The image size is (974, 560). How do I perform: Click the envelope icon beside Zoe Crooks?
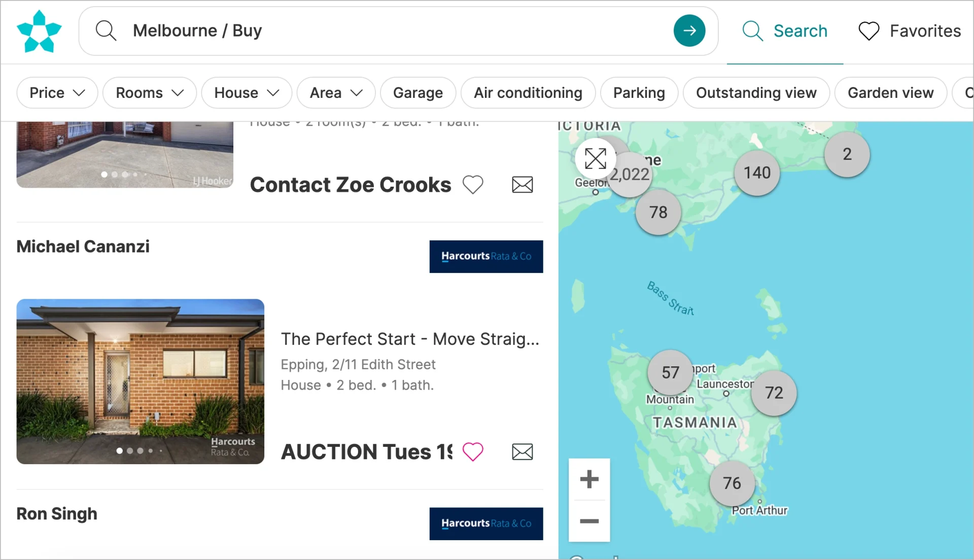[523, 185]
